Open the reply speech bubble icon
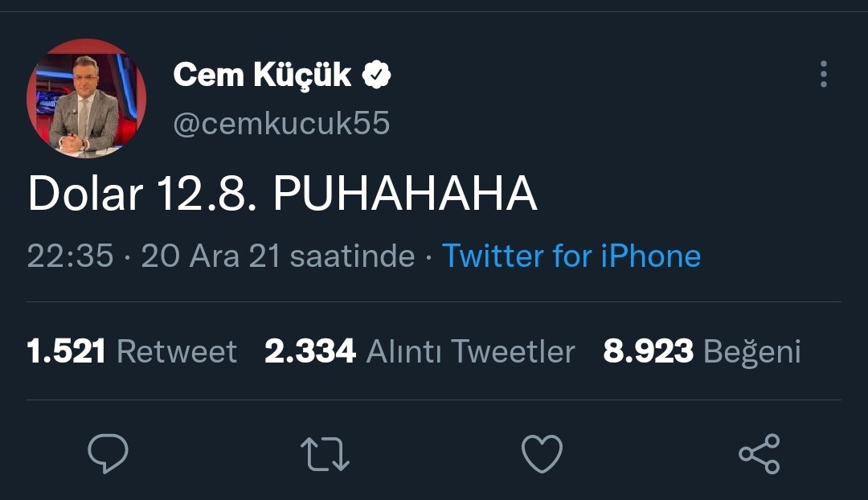 pos(108,453)
